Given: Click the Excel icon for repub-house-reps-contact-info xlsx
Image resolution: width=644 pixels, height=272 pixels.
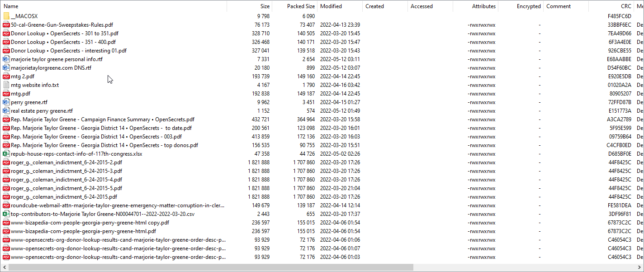Looking at the screenshot, I should (x=6, y=154).
